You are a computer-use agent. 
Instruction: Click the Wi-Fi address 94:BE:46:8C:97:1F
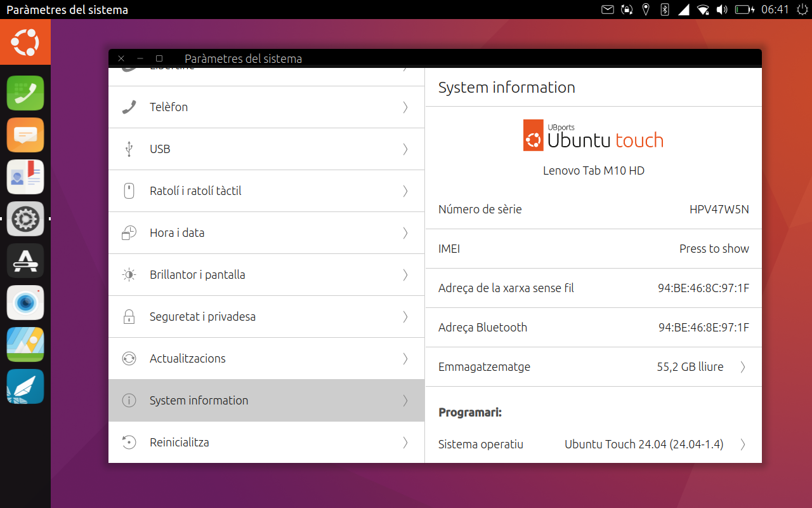coord(704,288)
